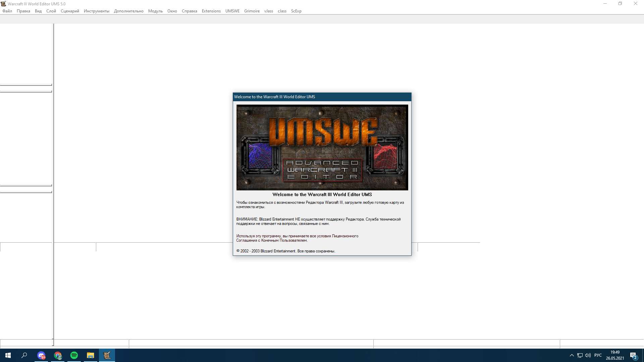The image size is (644, 362).
Task: Open the UMSWE menu
Action: 232,11
